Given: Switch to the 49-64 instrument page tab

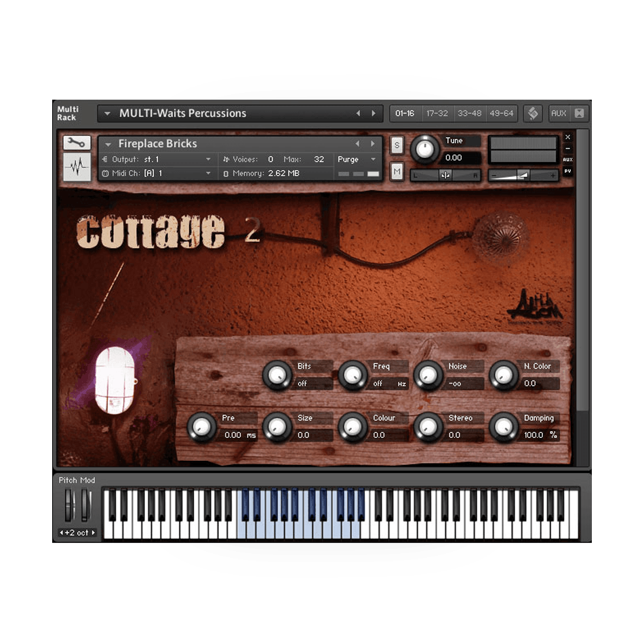Looking at the screenshot, I should [x=501, y=113].
